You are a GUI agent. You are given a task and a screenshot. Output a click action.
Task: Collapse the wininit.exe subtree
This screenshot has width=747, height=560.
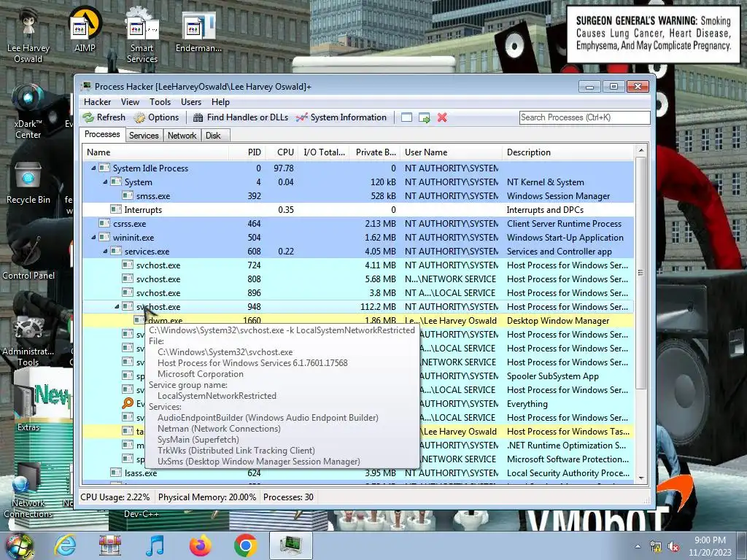[93, 237]
